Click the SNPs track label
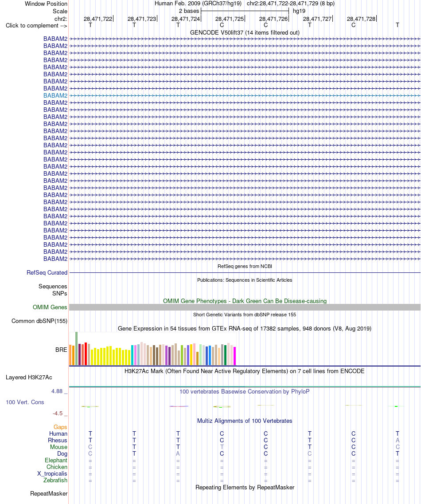The height and width of the screenshot is (504, 421). tap(60, 293)
